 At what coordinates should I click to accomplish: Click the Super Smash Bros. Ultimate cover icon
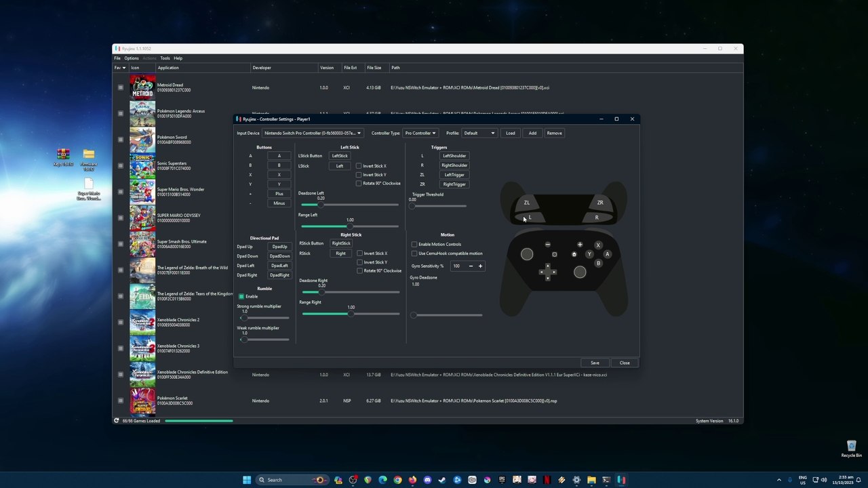pos(142,244)
